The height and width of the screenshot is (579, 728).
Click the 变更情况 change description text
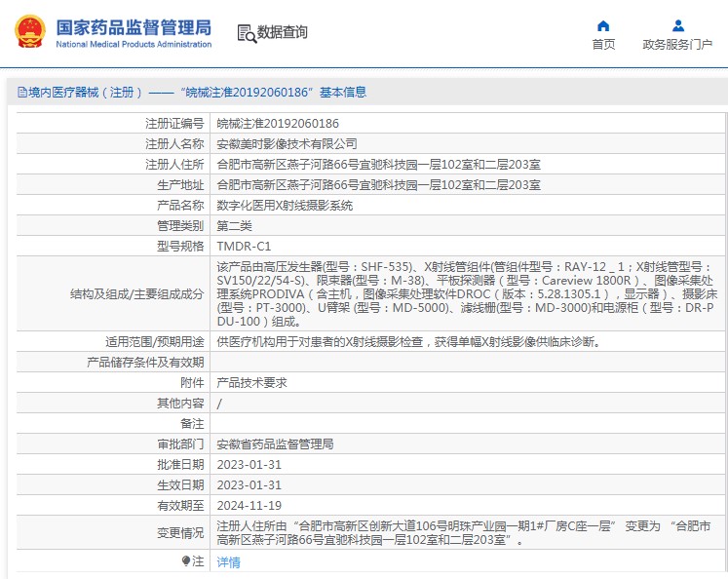click(464, 532)
